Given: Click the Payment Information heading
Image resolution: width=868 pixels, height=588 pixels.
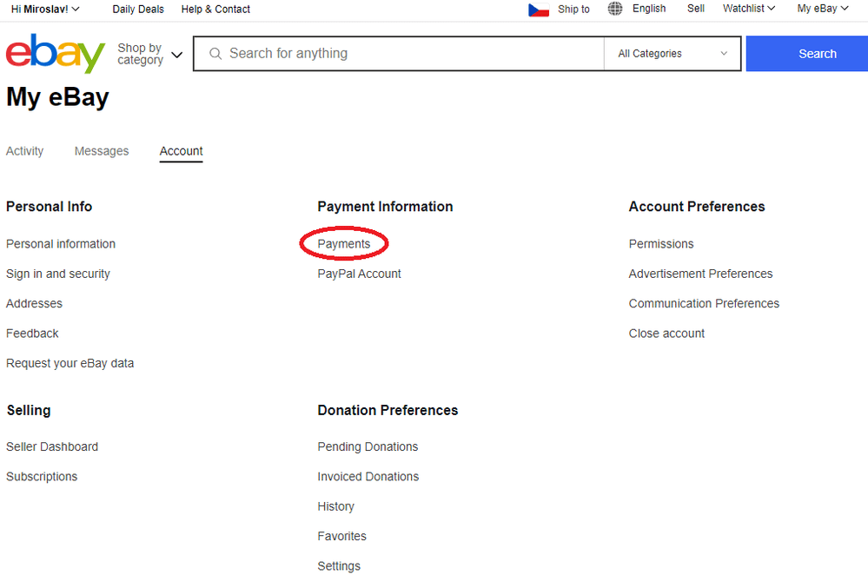Looking at the screenshot, I should pyautogui.click(x=385, y=207).
